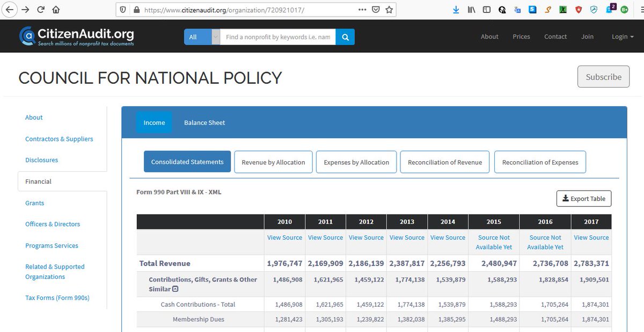This screenshot has height=332, width=644.
Task: Open the blue S extension
Action: (532, 10)
